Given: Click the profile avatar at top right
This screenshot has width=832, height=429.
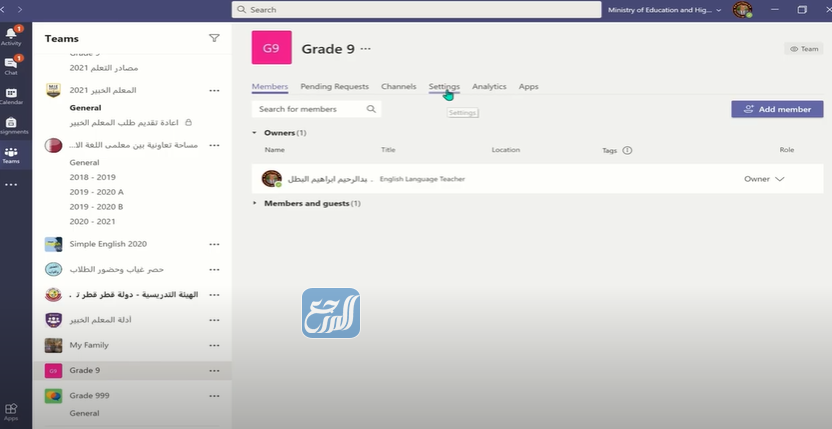Looking at the screenshot, I should point(742,10).
